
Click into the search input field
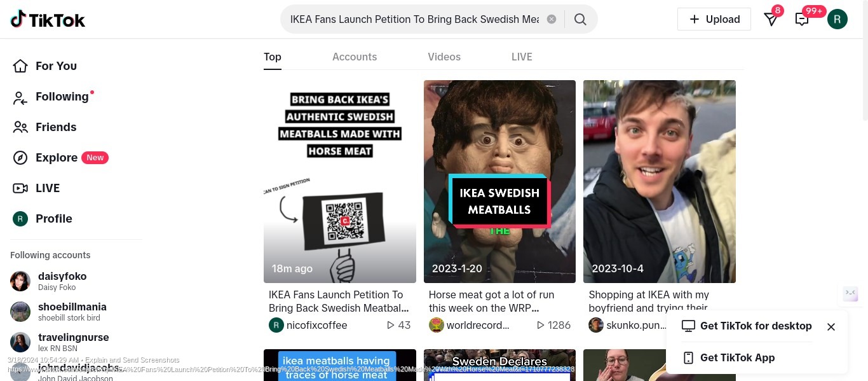(x=414, y=19)
